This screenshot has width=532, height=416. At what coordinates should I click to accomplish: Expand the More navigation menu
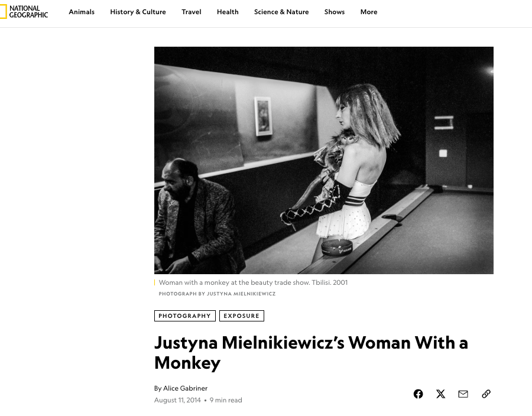[x=369, y=12]
